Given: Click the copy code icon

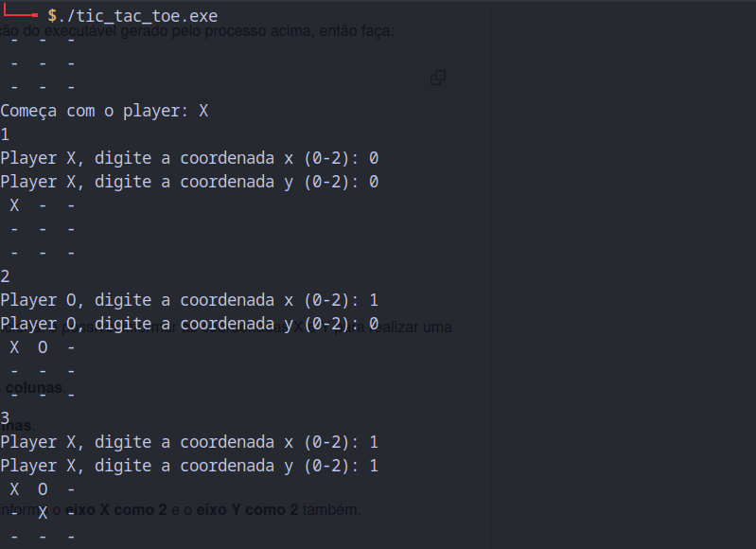Looking at the screenshot, I should (438, 78).
